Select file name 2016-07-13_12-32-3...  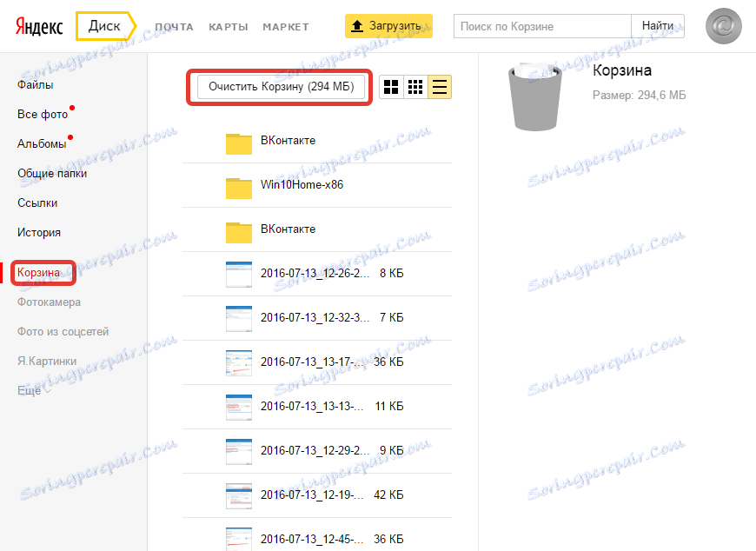click(315, 318)
